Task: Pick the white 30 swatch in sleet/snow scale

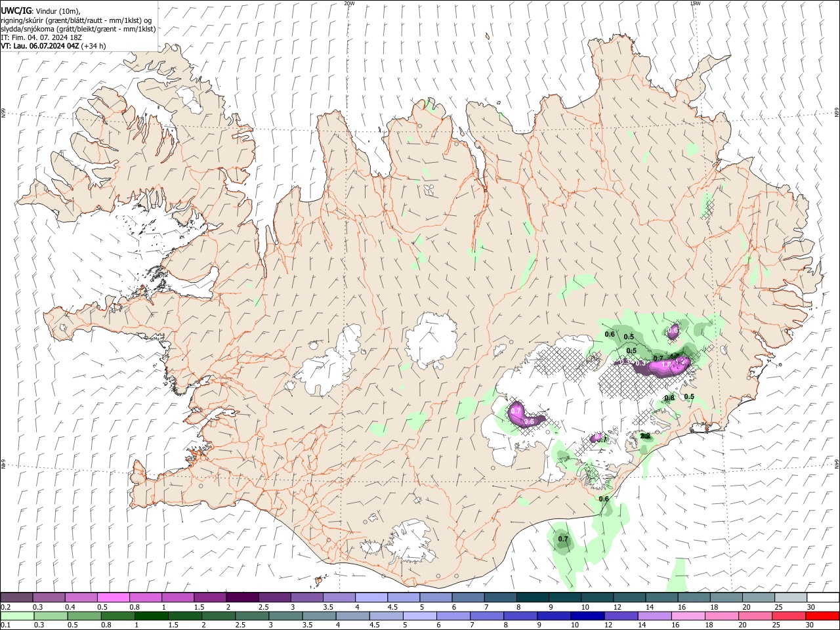Action: tap(822, 597)
